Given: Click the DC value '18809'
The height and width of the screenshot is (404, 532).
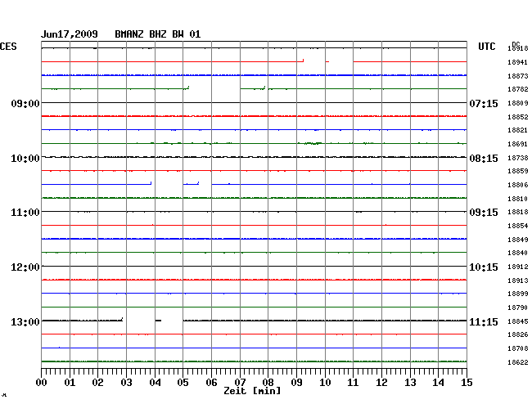Looking at the screenshot, I should 518,103.
